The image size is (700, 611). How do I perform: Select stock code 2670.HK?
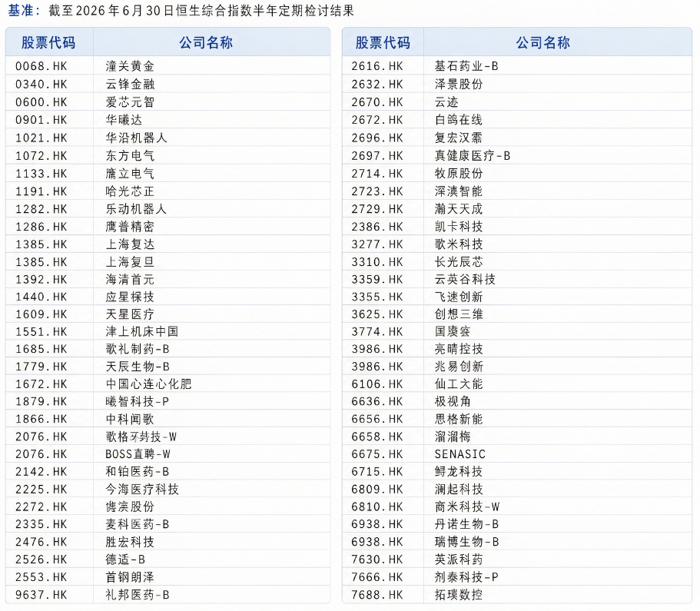pos(377,102)
